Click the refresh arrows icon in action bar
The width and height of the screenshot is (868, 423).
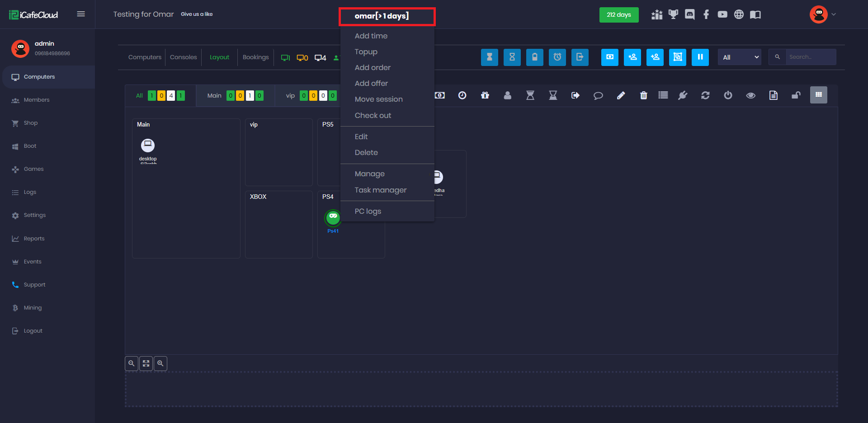click(705, 95)
